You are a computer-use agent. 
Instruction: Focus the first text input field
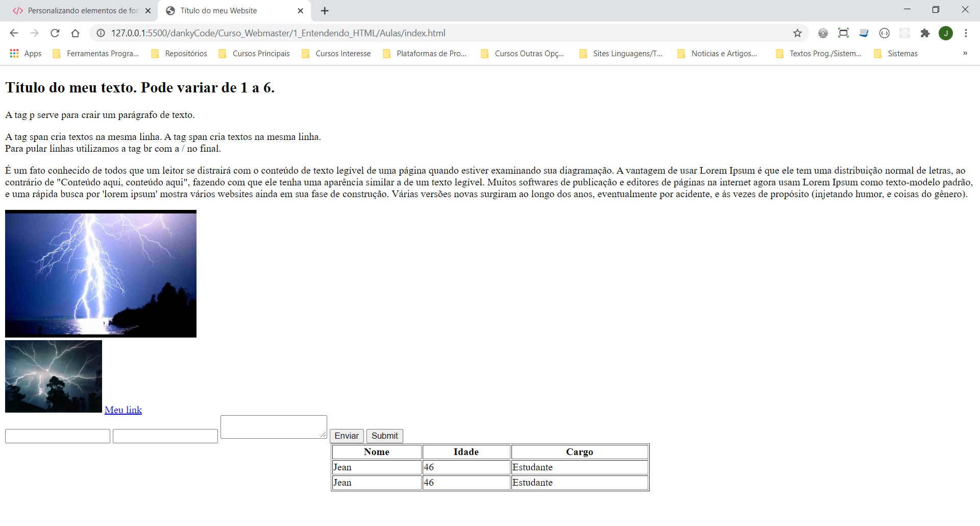58,436
